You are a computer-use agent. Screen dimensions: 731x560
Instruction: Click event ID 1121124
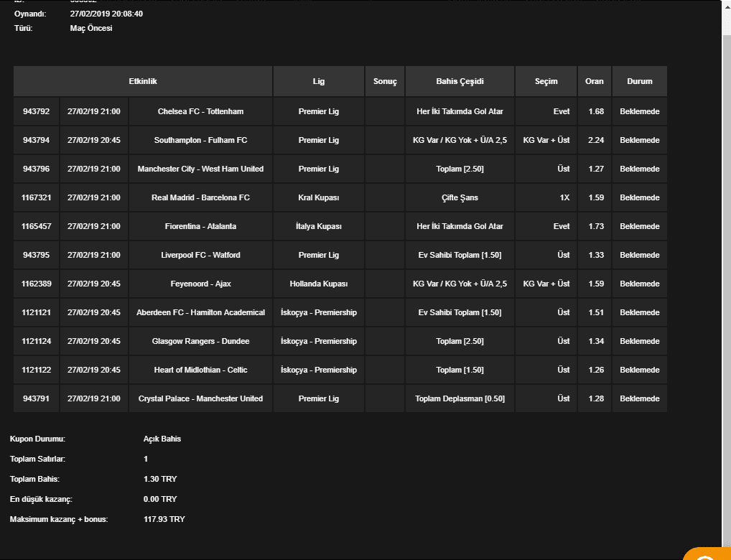[x=37, y=341]
